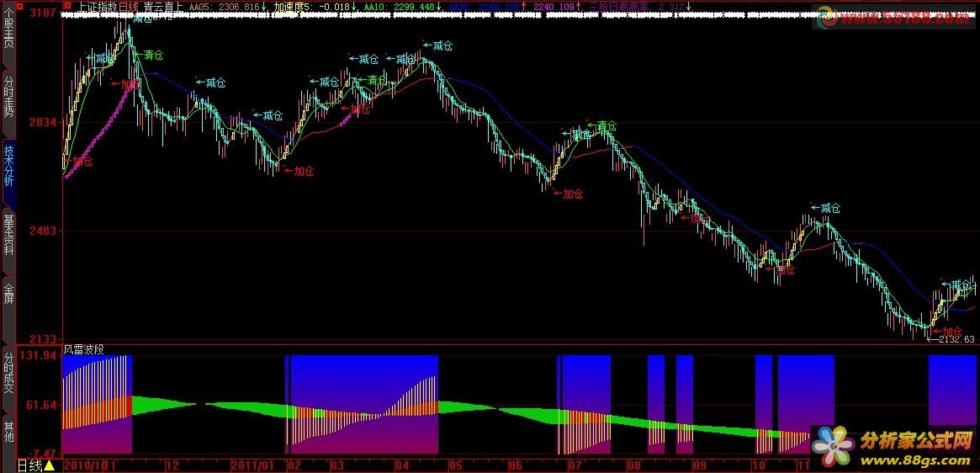The image size is (980, 473).
Task: Click the 2010/10 date on time axis
Action: pos(84,466)
